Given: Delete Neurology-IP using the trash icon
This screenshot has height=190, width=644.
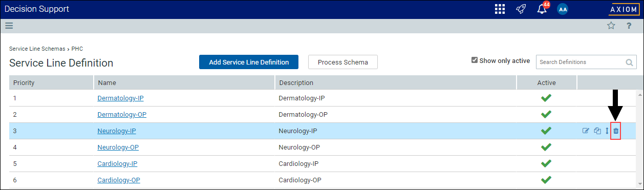Looking at the screenshot, I should pyautogui.click(x=616, y=131).
